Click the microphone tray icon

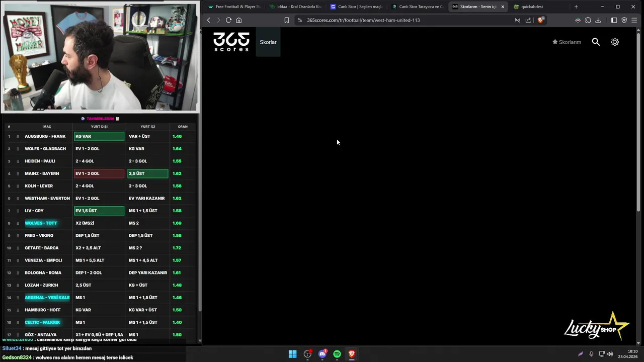(591, 354)
